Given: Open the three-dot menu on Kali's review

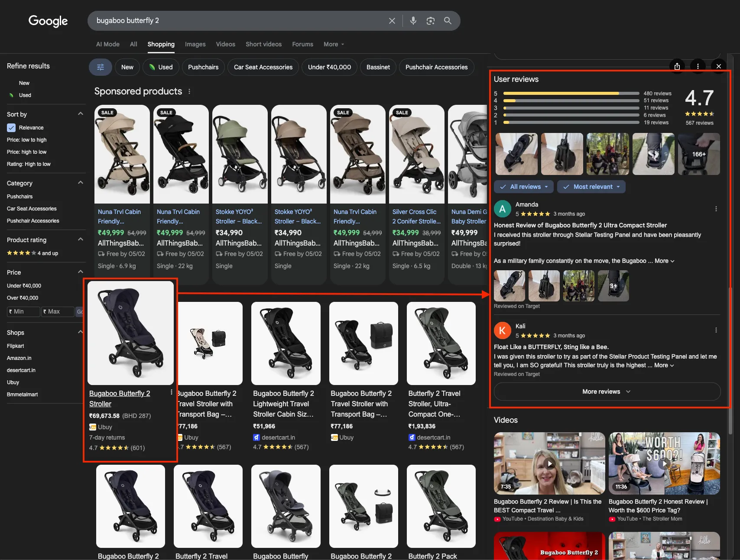Looking at the screenshot, I should pyautogui.click(x=716, y=330).
